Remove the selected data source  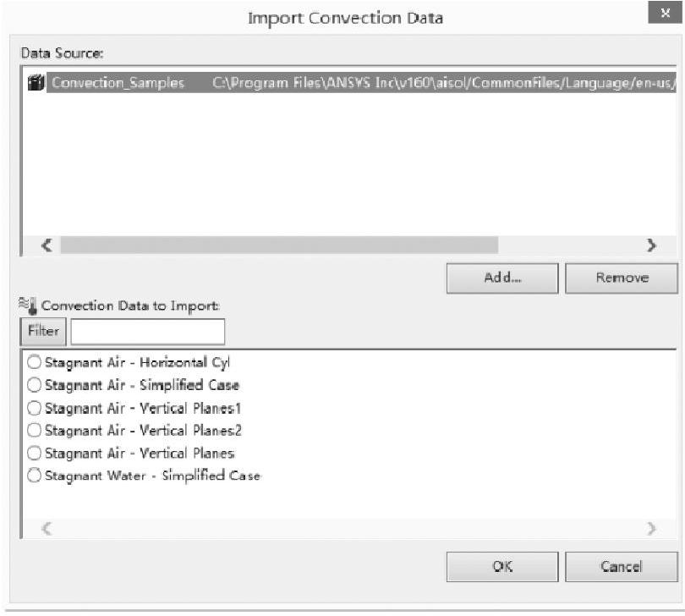click(622, 278)
